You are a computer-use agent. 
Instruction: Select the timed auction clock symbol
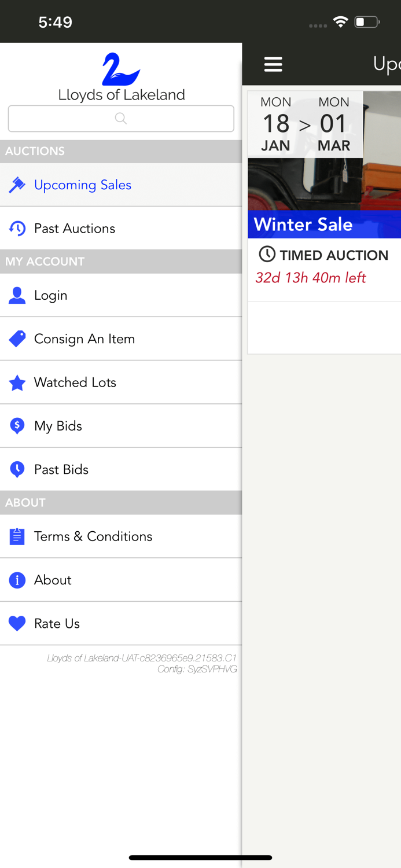coord(266,255)
